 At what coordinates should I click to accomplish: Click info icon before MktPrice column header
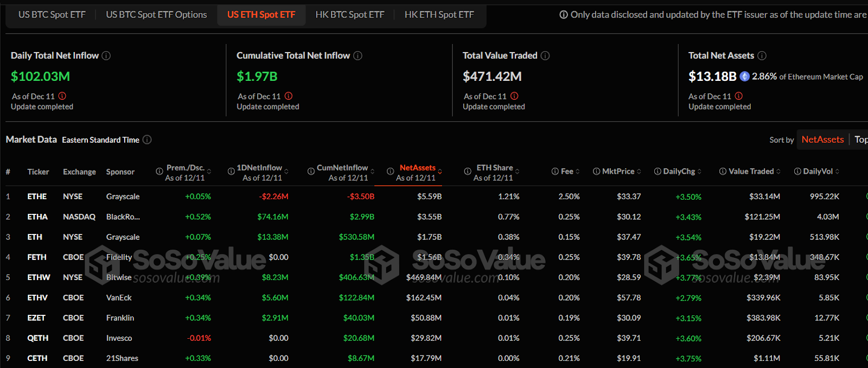tap(596, 172)
